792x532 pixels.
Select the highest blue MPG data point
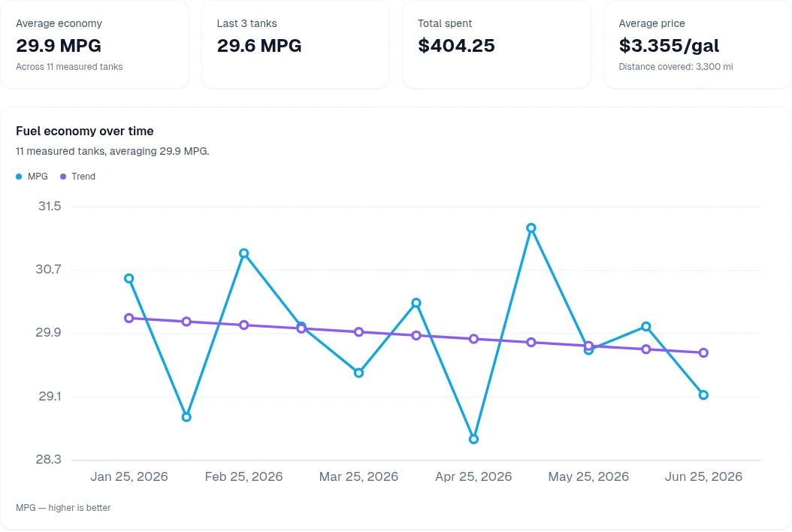[x=531, y=228]
